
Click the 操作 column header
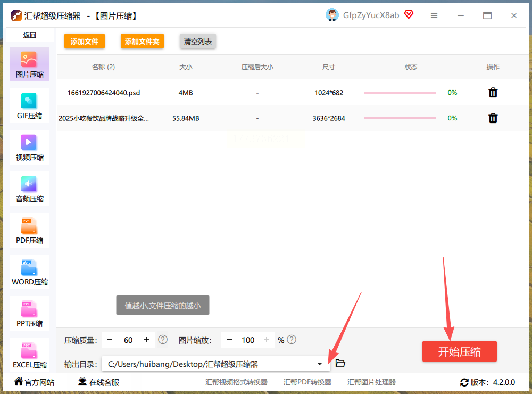(493, 67)
